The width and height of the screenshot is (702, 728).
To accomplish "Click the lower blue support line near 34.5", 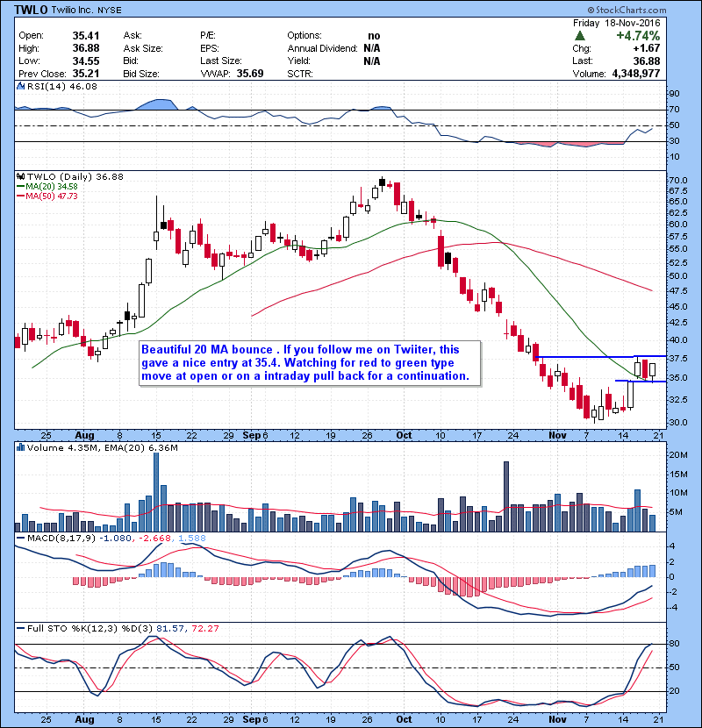I will point(641,382).
